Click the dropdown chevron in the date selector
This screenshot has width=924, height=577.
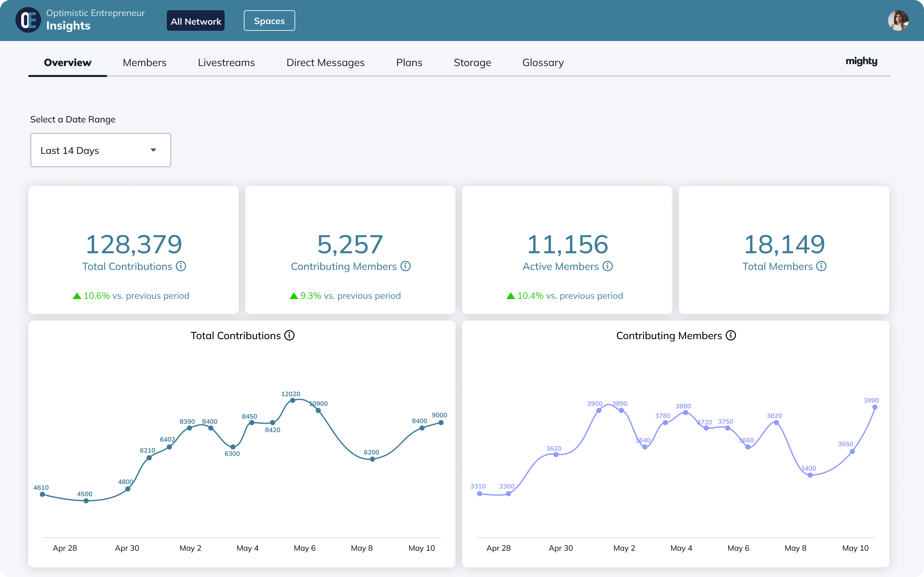(x=153, y=150)
